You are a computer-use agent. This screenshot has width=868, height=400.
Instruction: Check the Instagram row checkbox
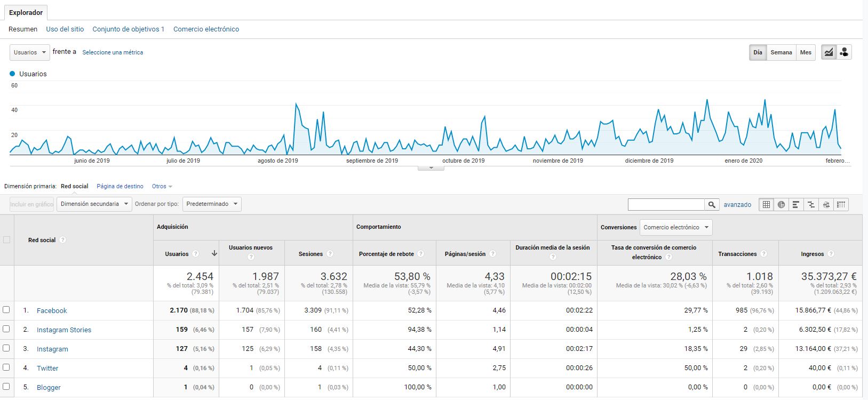6,348
